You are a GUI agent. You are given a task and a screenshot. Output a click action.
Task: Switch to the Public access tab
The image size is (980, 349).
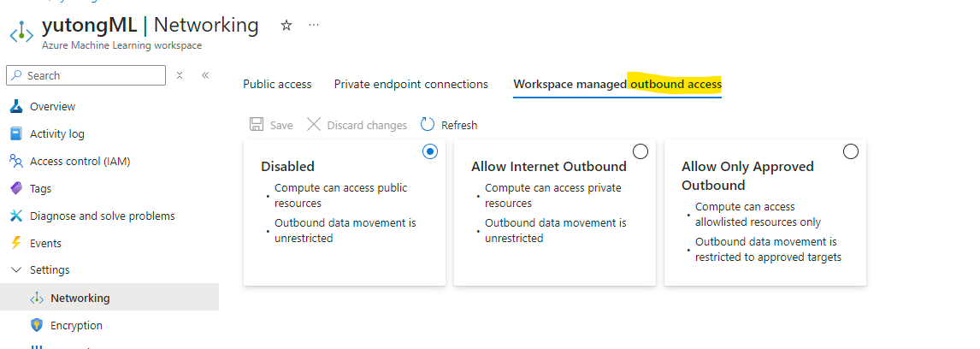tap(277, 84)
